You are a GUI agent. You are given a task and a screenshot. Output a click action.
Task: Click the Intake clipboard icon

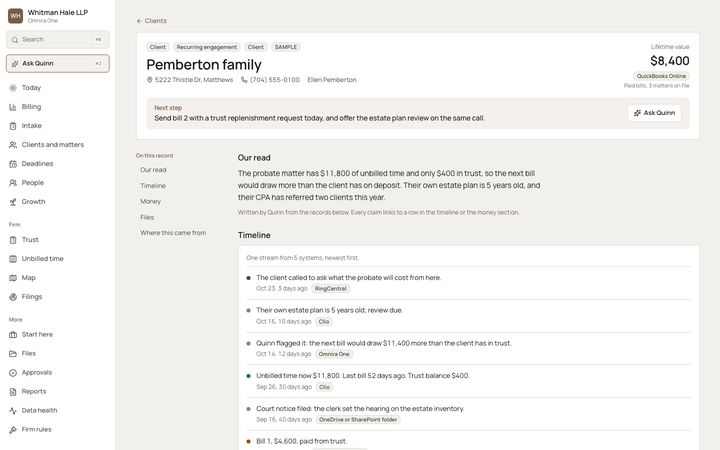[x=13, y=126]
